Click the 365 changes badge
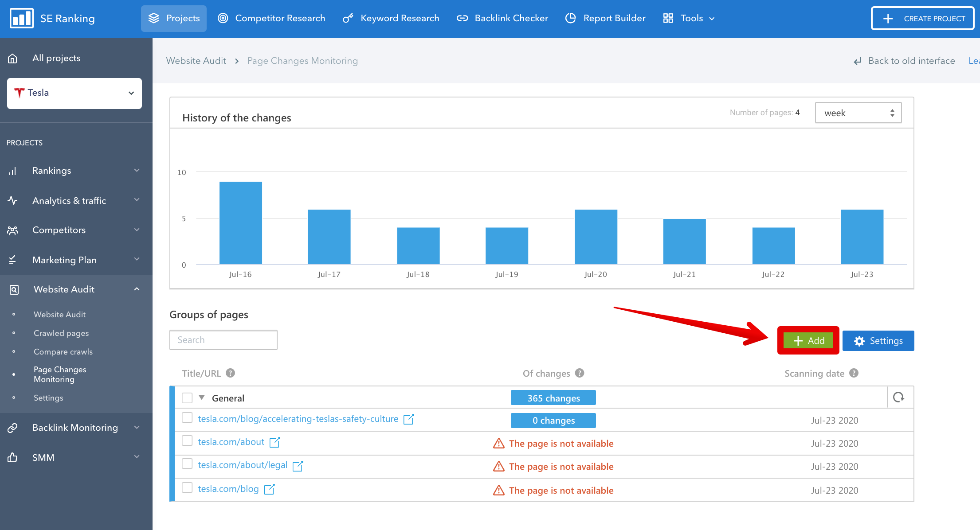980x530 pixels. tap(553, 398)
